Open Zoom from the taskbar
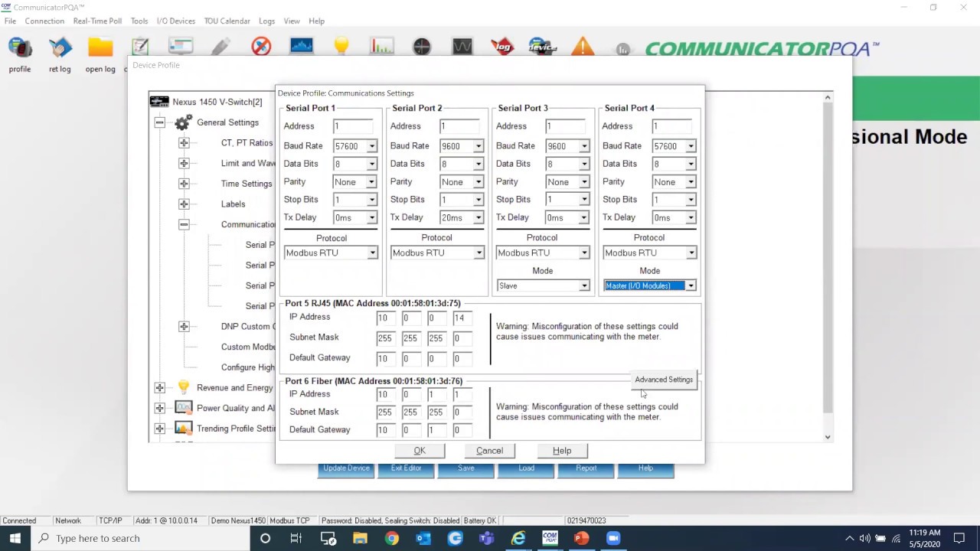980x551 pixels. click(x=613, y=538)
